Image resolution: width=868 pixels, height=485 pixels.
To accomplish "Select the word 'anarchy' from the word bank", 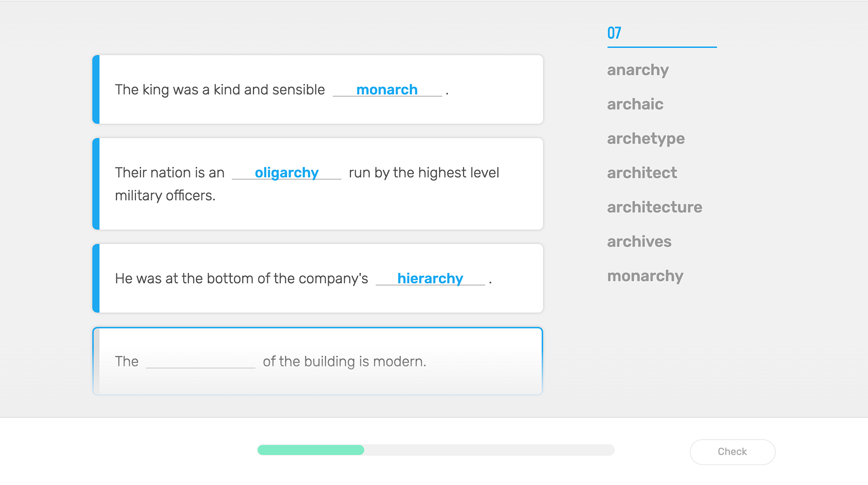I will pyautogui.click(x=637, y=70).
